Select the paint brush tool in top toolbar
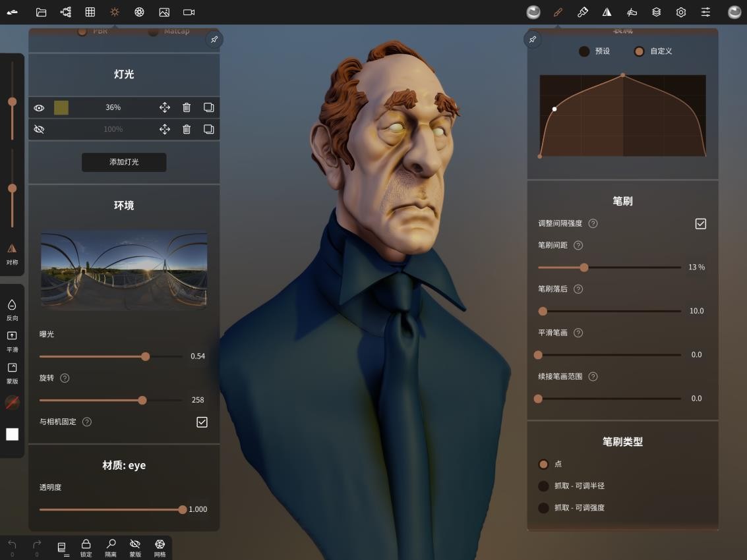747x560 pixels. pyautogui.click(x=558, y=11)
